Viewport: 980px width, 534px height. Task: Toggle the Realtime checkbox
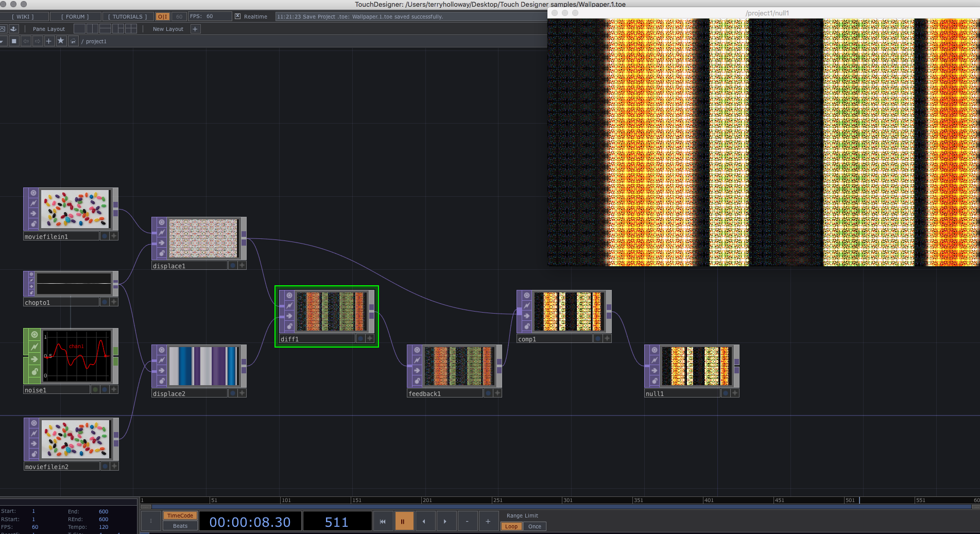pos(237,16)
